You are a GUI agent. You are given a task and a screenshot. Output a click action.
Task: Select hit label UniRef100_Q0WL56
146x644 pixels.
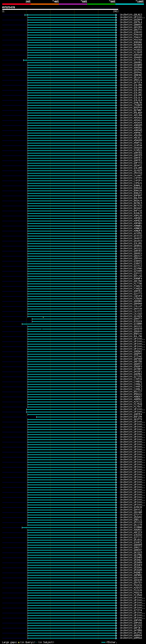tap(131, 103)
